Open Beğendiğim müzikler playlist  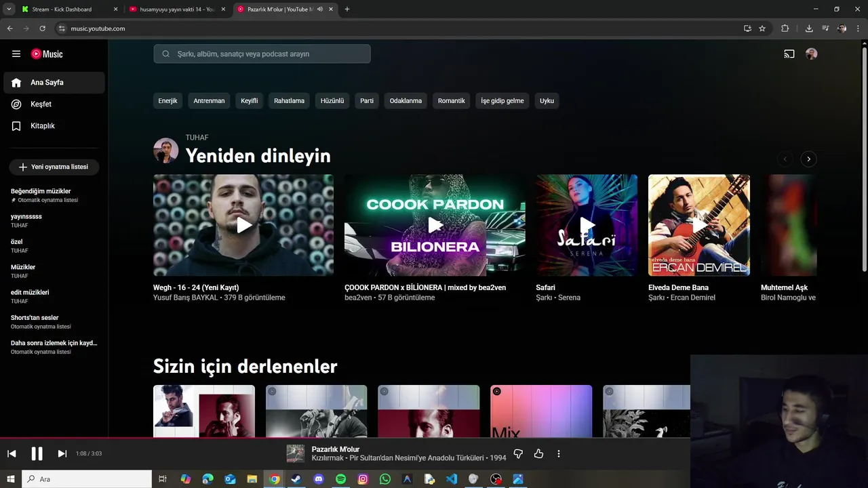pyautogui.click(x=54, y=195)
